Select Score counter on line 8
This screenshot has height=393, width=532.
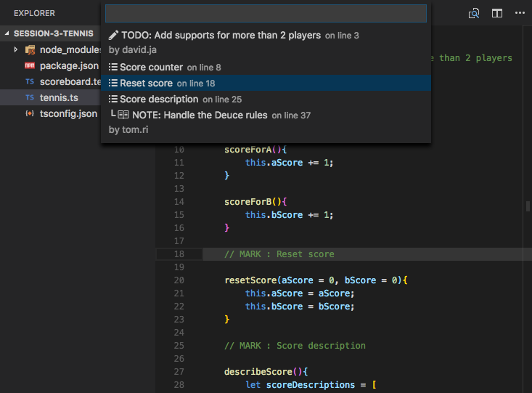[x=266, y=68]
